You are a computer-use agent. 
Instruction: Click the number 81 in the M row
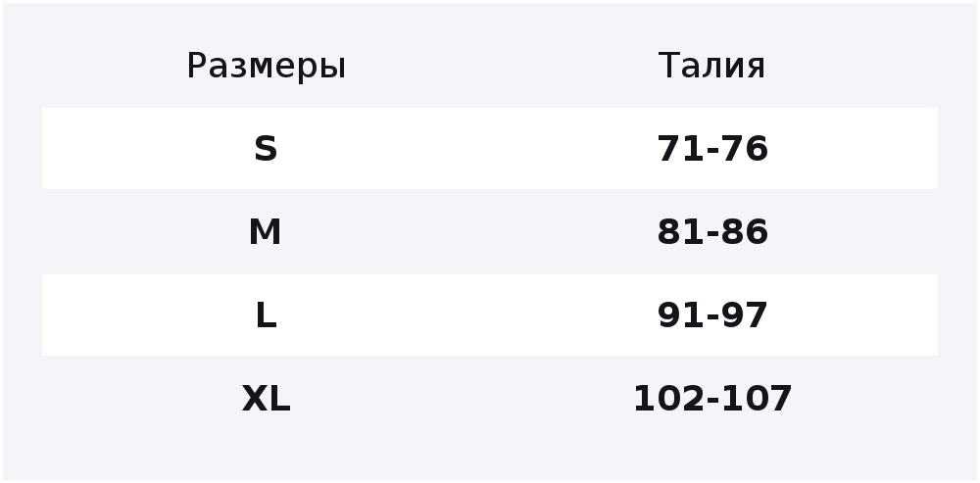[x=681, y=232]
